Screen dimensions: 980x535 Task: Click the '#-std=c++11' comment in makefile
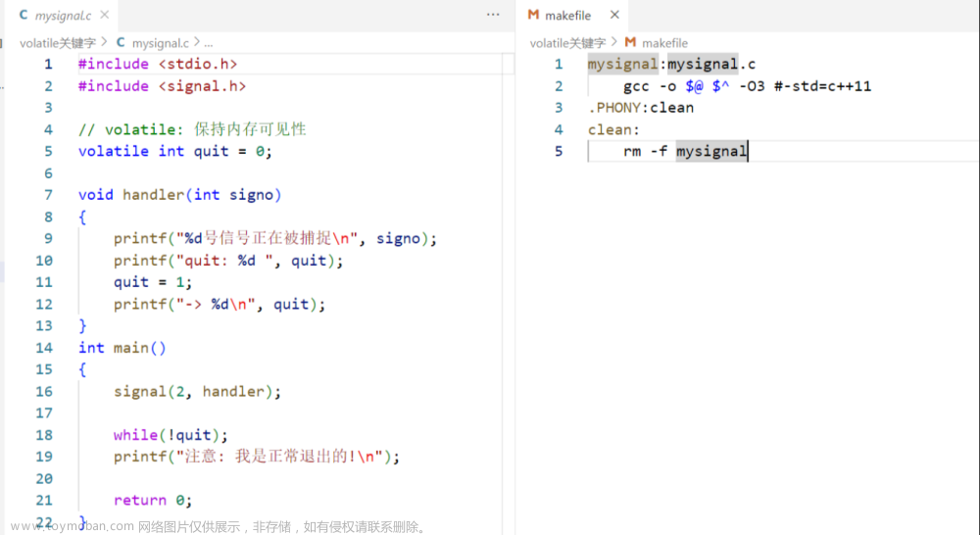822,86
